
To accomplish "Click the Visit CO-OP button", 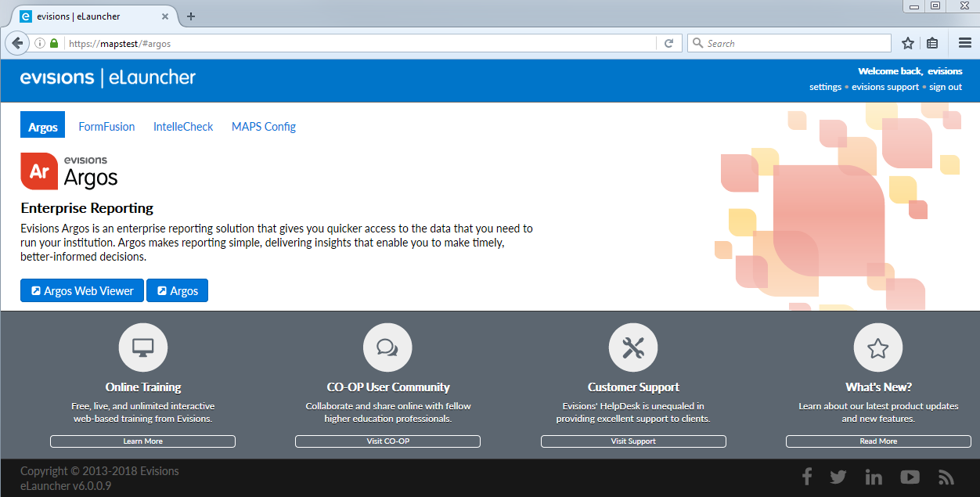I will [387, 441].
